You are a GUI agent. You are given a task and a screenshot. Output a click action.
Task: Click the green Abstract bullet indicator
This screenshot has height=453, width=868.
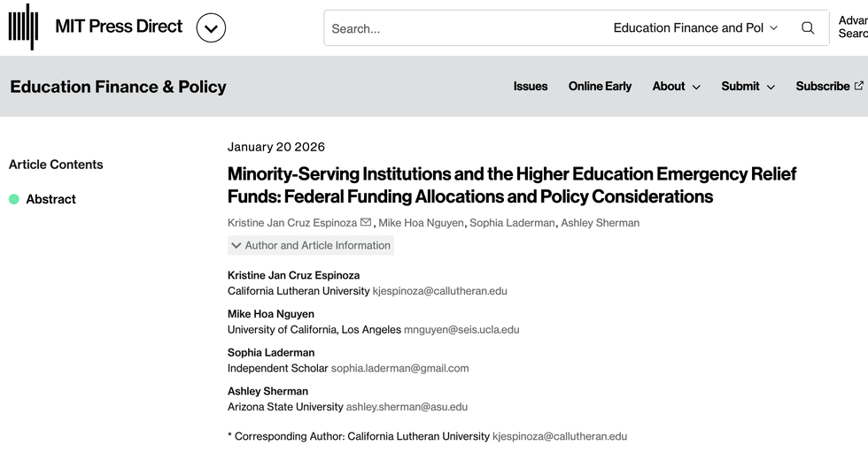(x=14, y=199)
